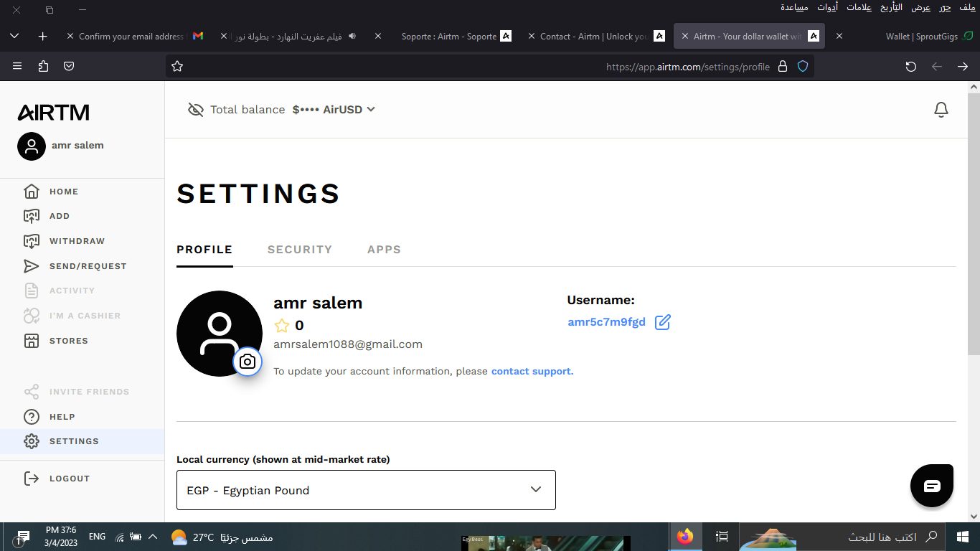The width and height of the screenshot is (980, 551).
Task: Click the Stores icon in sidebar
Action: (x=32, y=341)
